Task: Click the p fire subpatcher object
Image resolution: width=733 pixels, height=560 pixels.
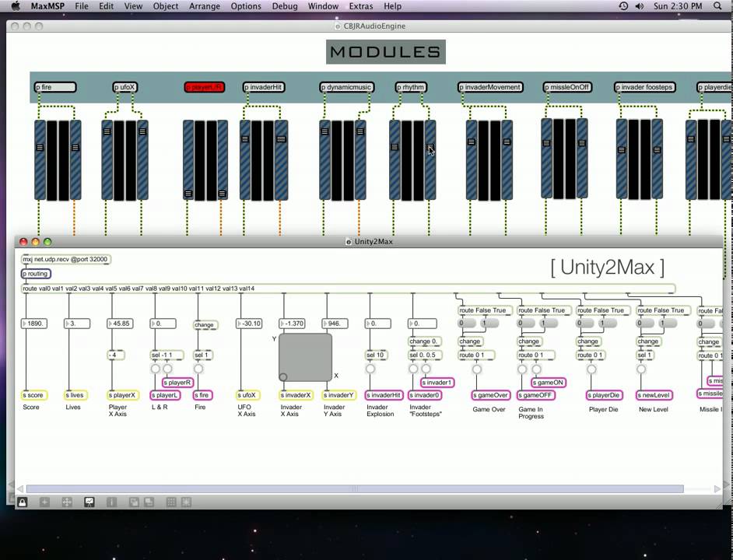Action: (x=55, y=87)
